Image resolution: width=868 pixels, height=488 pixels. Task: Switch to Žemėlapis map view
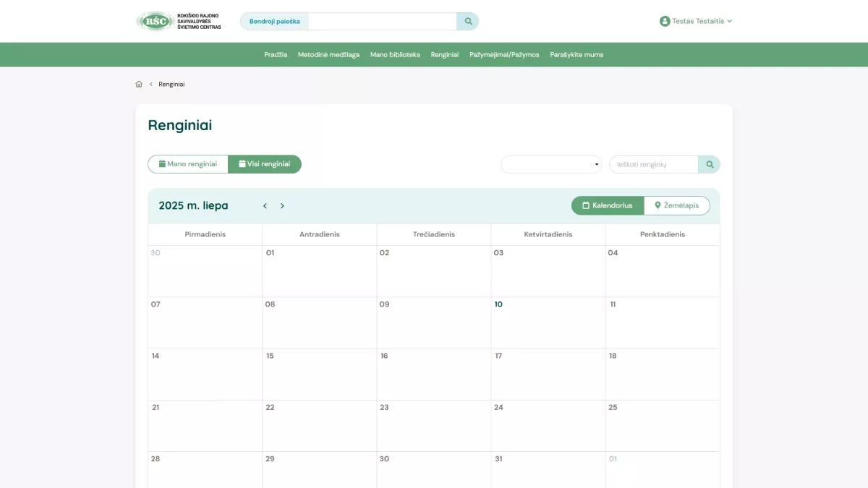677,206
